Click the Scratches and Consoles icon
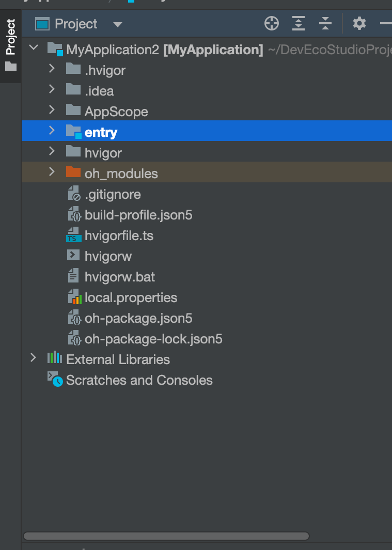 [x=55, y=380]
